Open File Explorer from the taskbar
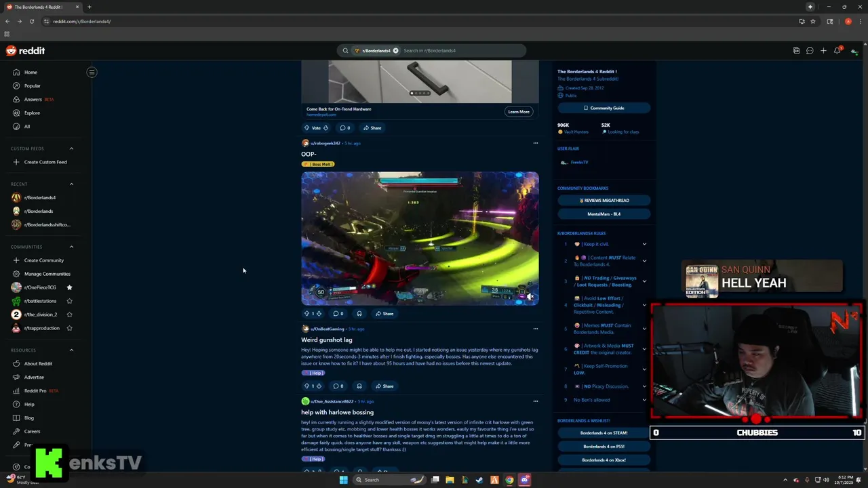868x488 pixels. [450, 480]
